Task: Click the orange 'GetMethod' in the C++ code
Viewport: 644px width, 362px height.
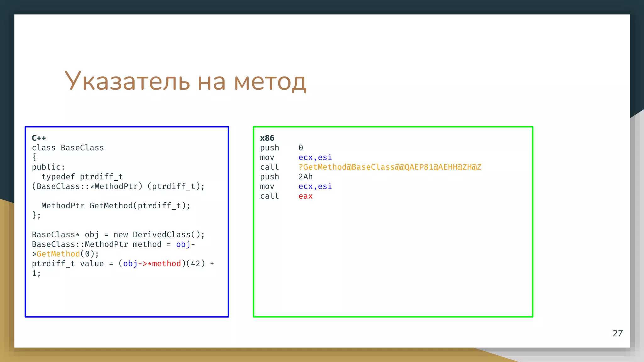Action: (x=58, y=254)
